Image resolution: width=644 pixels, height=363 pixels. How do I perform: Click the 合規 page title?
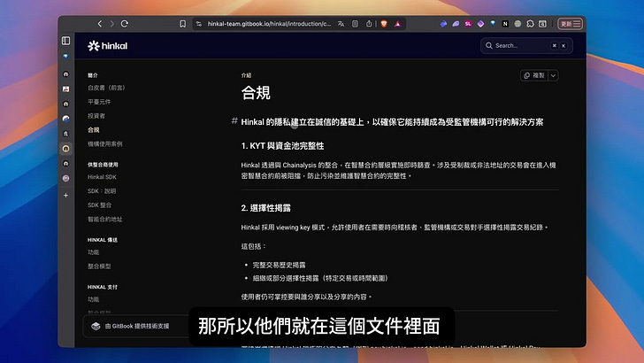coord(256,93)
